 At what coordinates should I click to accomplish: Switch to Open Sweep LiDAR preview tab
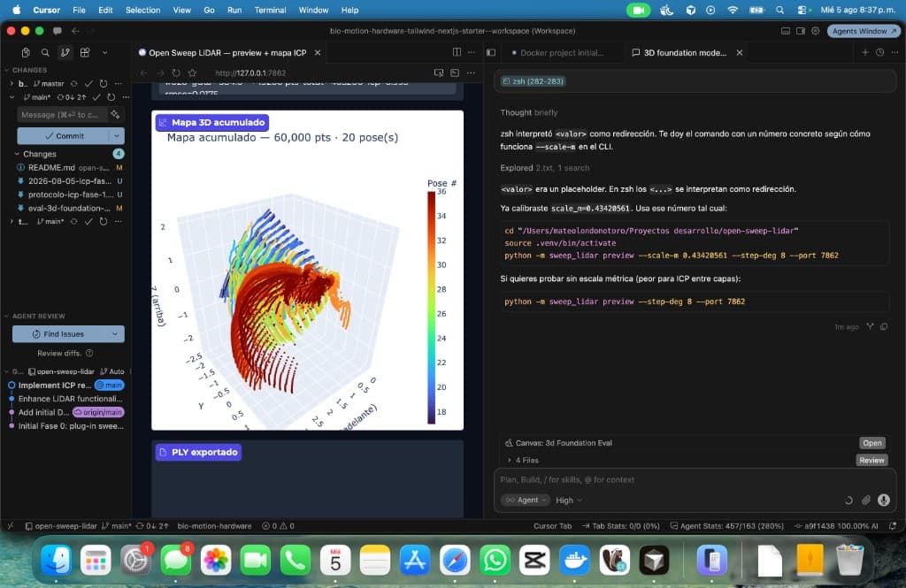(x=227, y=52)
